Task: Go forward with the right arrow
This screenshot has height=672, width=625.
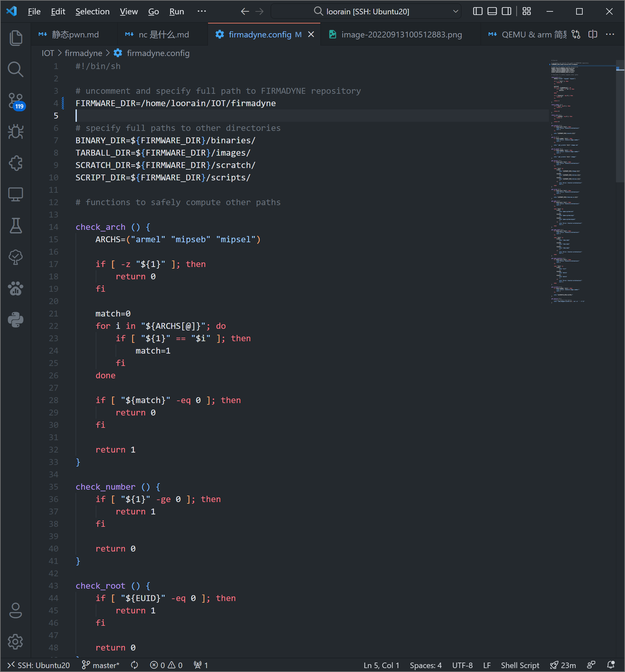Action: [259, 11]
